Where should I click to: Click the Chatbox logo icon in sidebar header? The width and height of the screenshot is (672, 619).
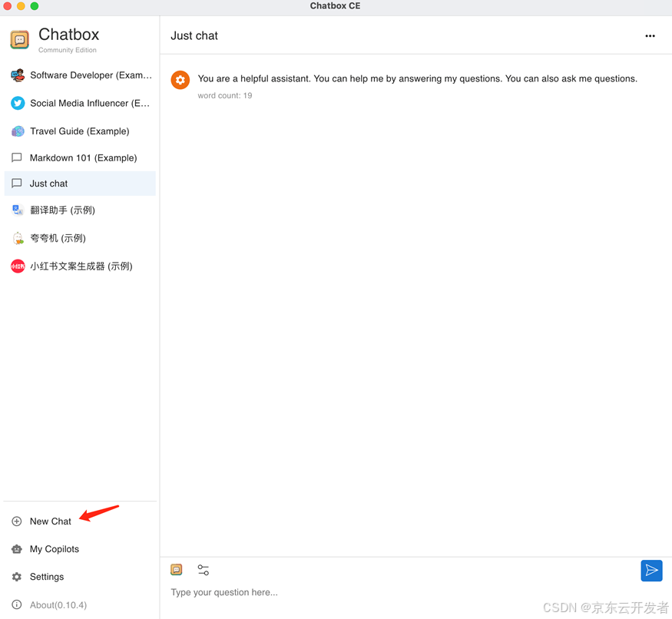click(19, 39)
